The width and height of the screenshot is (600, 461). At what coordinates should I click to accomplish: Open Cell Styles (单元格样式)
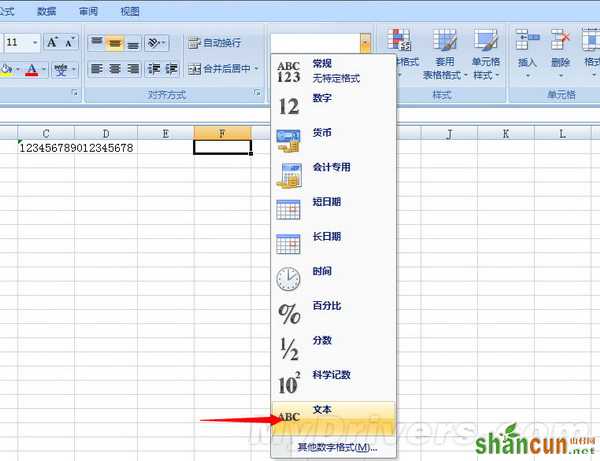pyautogui.click(x=486, y=54)
